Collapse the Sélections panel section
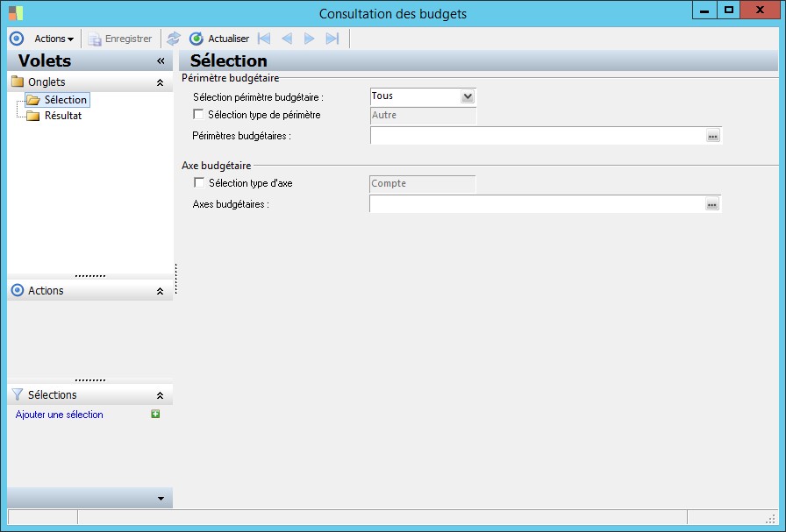786x532 pixels. click(x=160, y=395)
